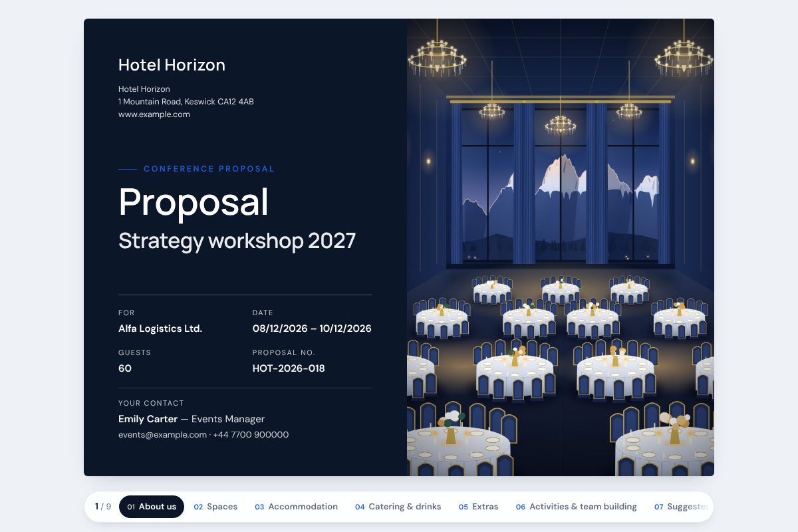Jump to Activities & team building tab
The height and width of the screenshot is (532, 798).
pos(576,507)
